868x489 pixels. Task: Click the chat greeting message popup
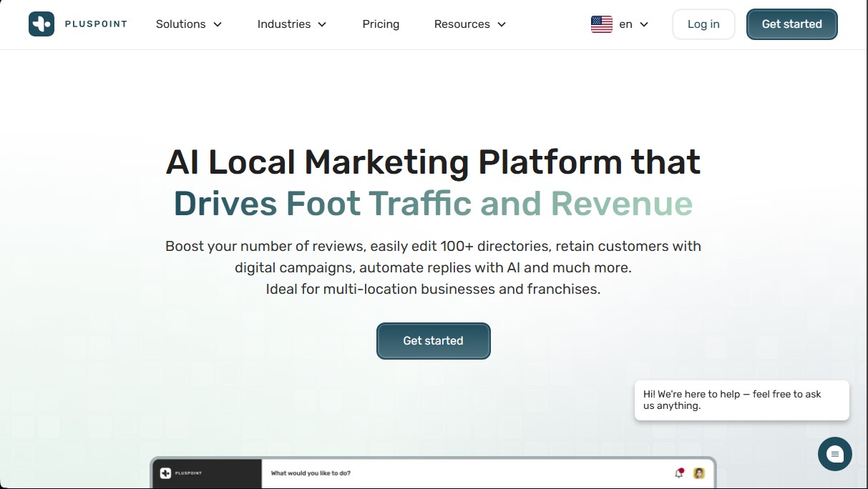[741, 400]
